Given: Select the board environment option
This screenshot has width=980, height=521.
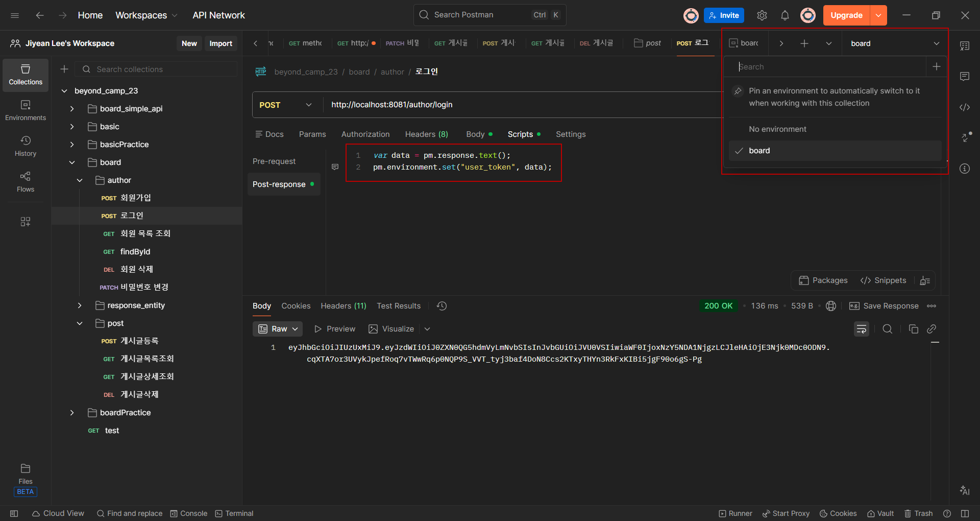Looking at the screenshot, I should [835, 151].
